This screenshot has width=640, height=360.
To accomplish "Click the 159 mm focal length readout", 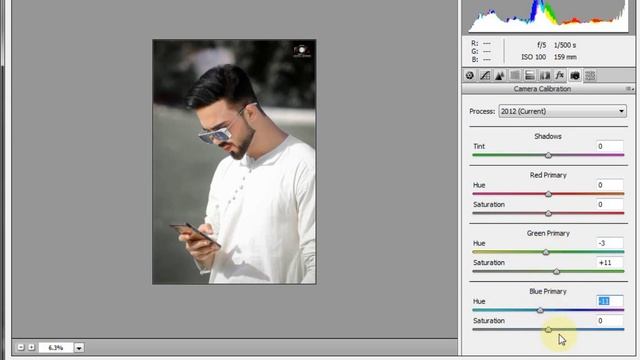I will pos(565,57).
